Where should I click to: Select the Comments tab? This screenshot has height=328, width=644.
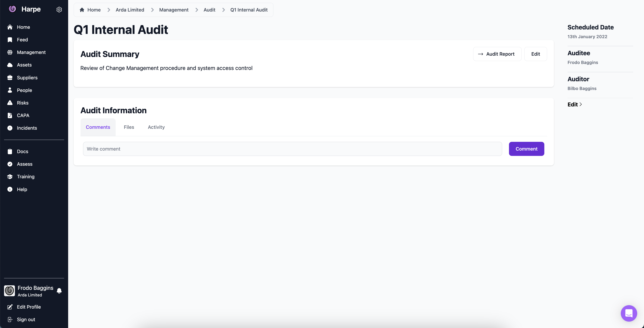coord(98,127)
